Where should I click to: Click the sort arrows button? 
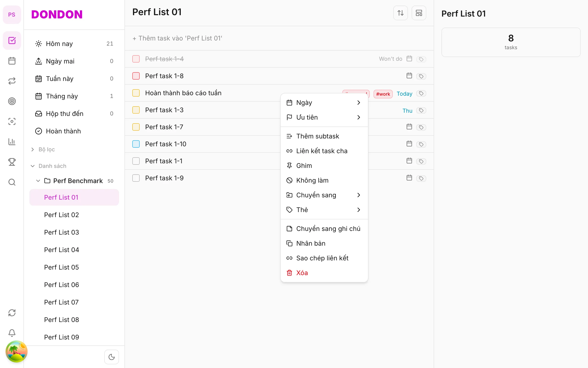click(x=400, y=13)
